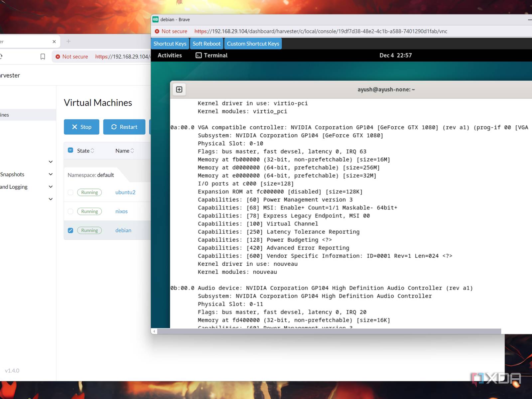The image size is (532, 399).
Task: Click the Soft Reboot button
Action: tap(206, 44)
